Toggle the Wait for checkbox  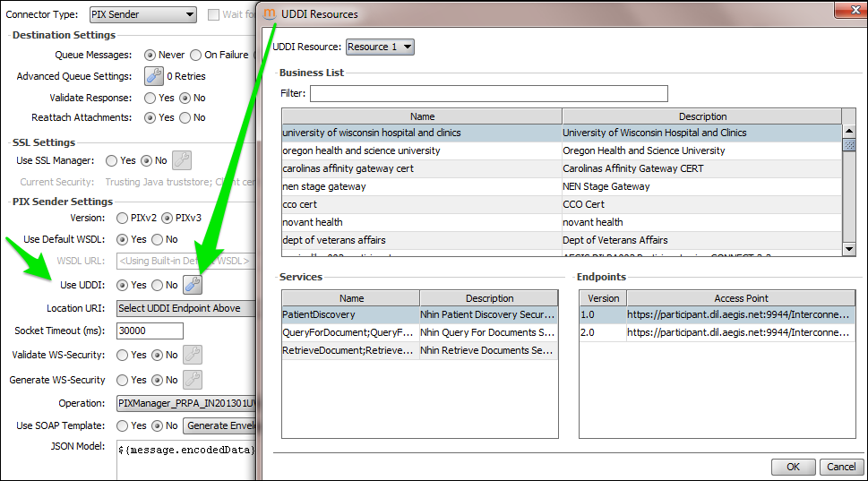coord(214,14)
